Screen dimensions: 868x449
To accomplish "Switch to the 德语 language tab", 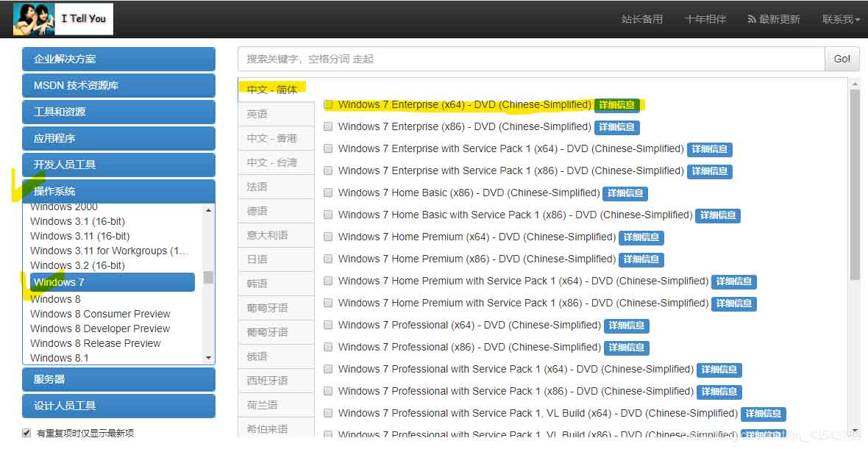I will coord(276,211).
